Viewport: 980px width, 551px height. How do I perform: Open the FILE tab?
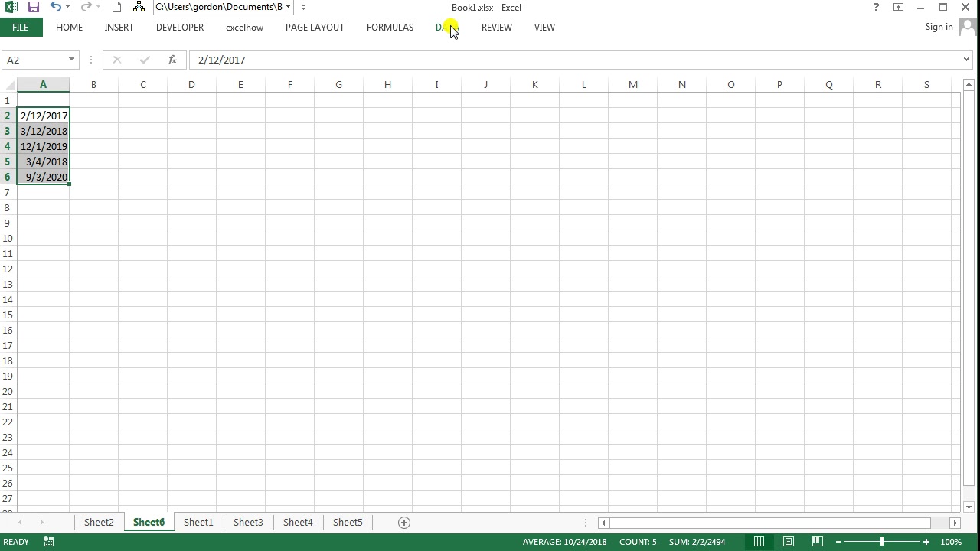coord(21,27)
